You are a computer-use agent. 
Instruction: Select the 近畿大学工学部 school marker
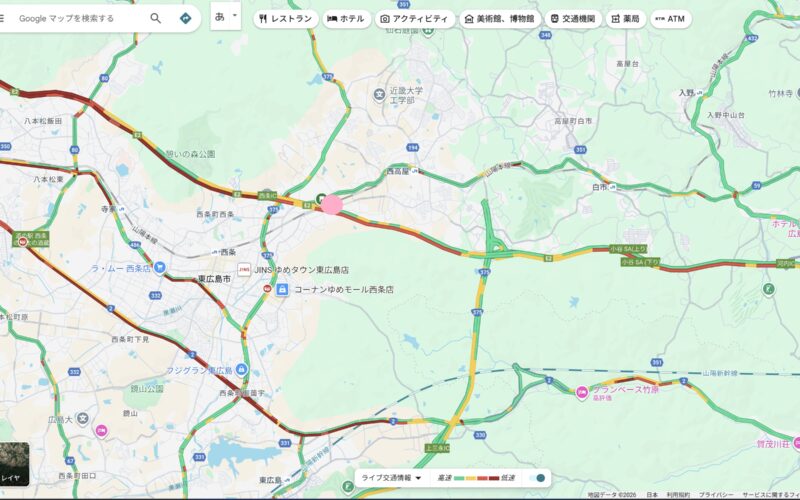pyautogui.click(x=379, y=94)
